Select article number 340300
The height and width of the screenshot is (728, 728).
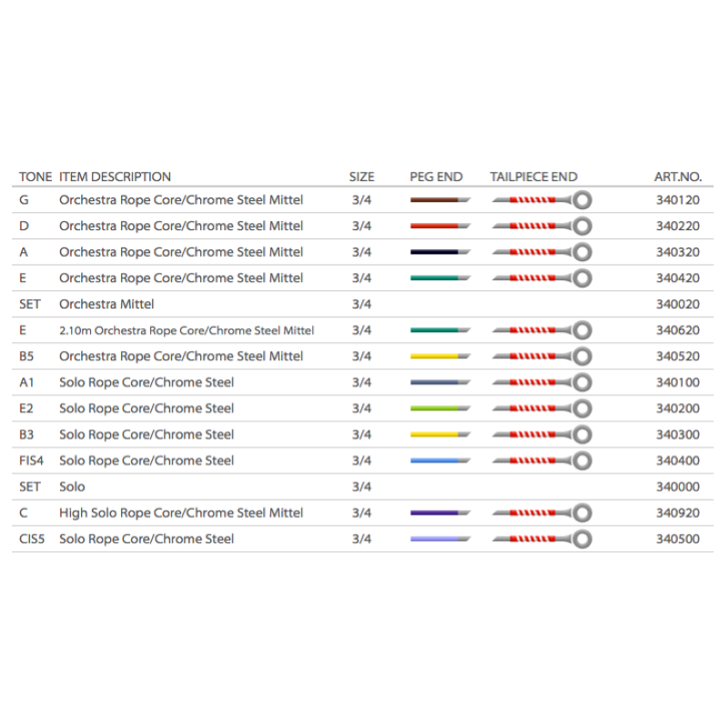678,435
